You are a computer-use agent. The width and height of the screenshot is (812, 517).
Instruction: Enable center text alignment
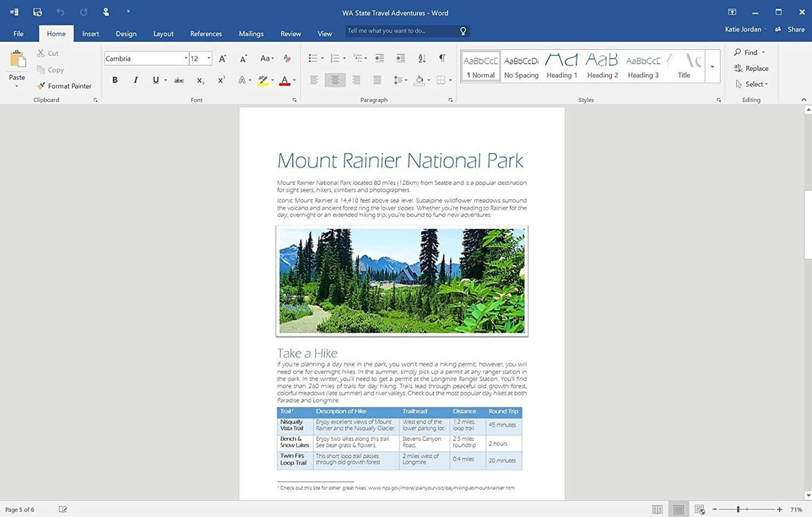[334, 80]
